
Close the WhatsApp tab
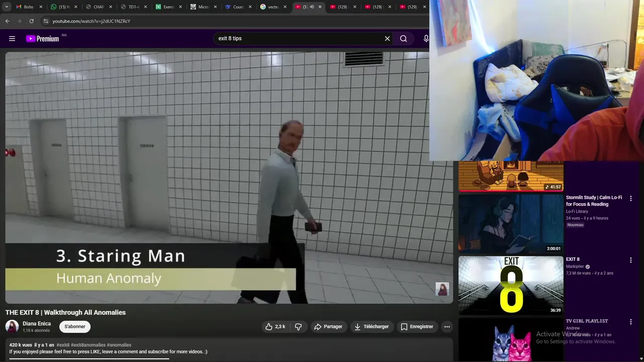[76, 7]
